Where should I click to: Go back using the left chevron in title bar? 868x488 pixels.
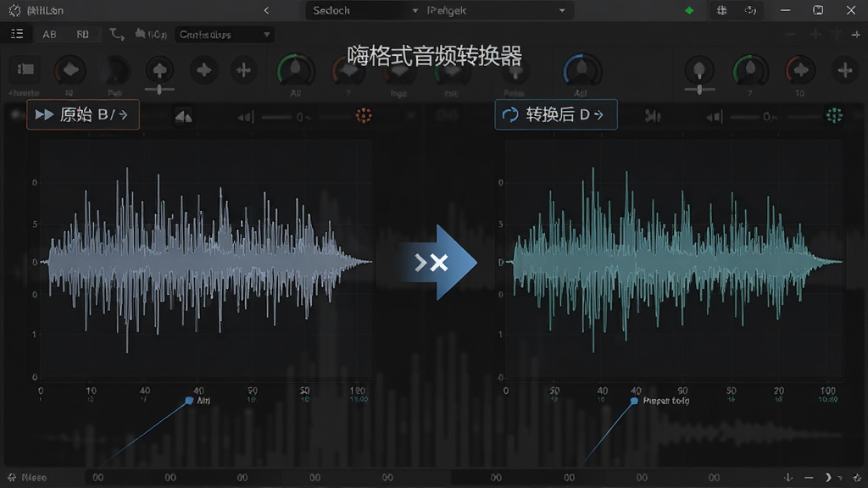266,10
